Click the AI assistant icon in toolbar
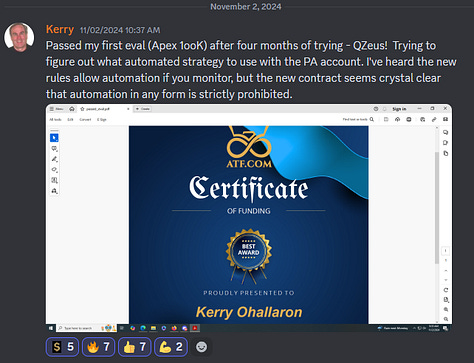This screenshot has height=363, width=474. coord(422,119)
